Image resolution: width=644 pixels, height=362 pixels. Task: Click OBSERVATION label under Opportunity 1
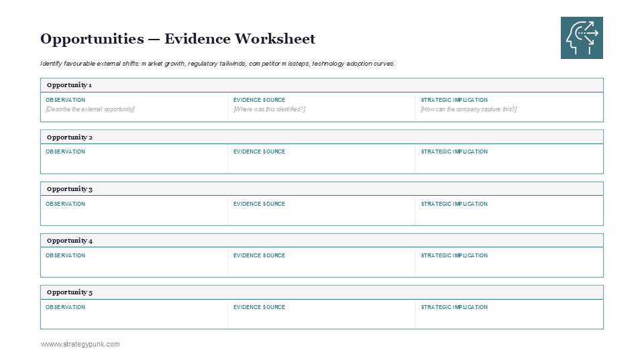tap(65, 100)
